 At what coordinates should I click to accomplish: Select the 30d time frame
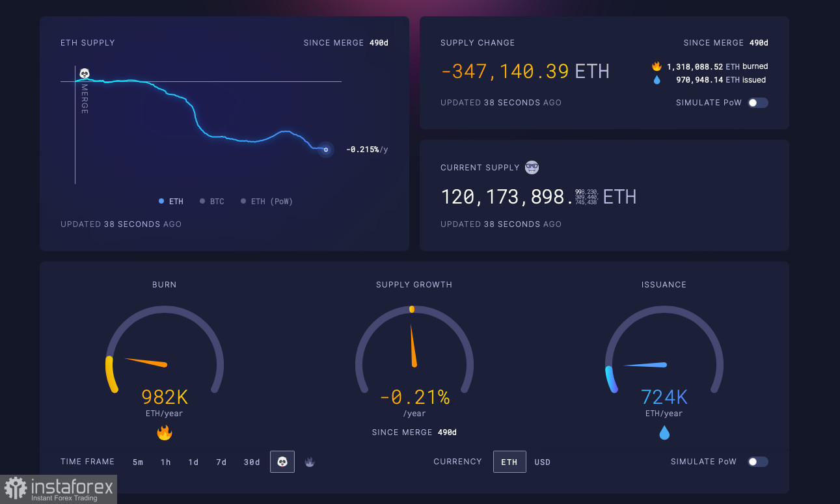tap(252, 462)
